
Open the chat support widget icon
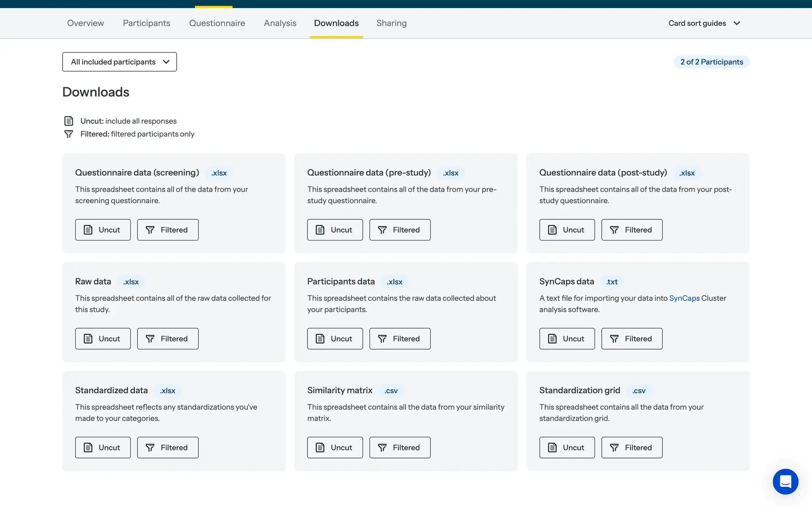pos(785,481)
